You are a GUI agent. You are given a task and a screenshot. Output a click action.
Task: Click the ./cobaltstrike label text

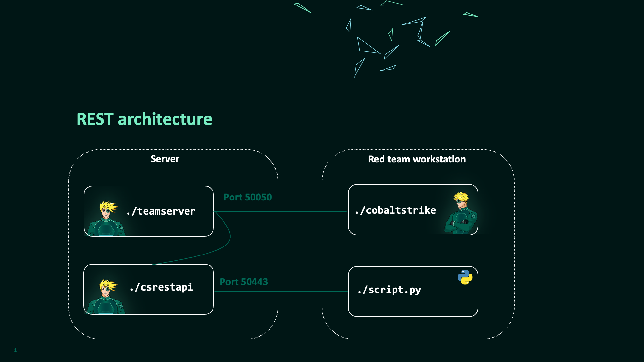(x=395, y=210)
